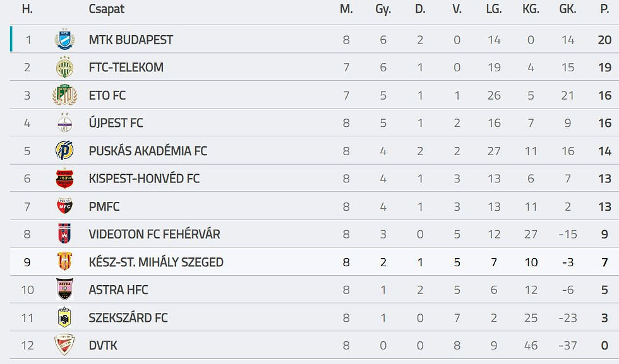
Task: Click the PMFC team badge
Action: tap(64, 206)
